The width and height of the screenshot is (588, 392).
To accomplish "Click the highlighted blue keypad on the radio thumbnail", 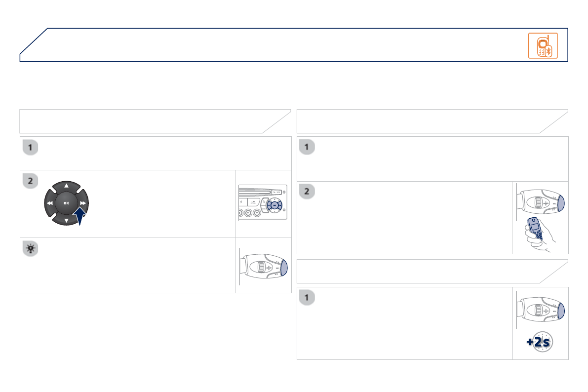I will point(275,204).
